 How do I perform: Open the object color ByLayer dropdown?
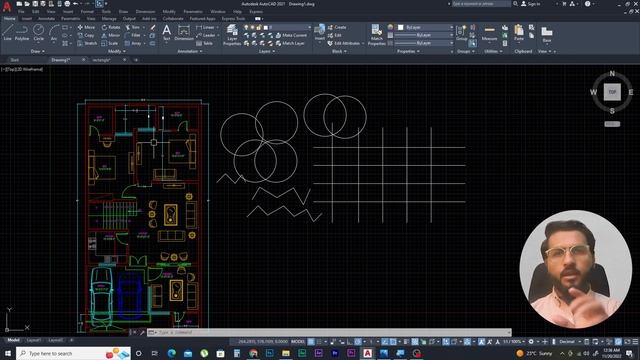tap(425, 27)
